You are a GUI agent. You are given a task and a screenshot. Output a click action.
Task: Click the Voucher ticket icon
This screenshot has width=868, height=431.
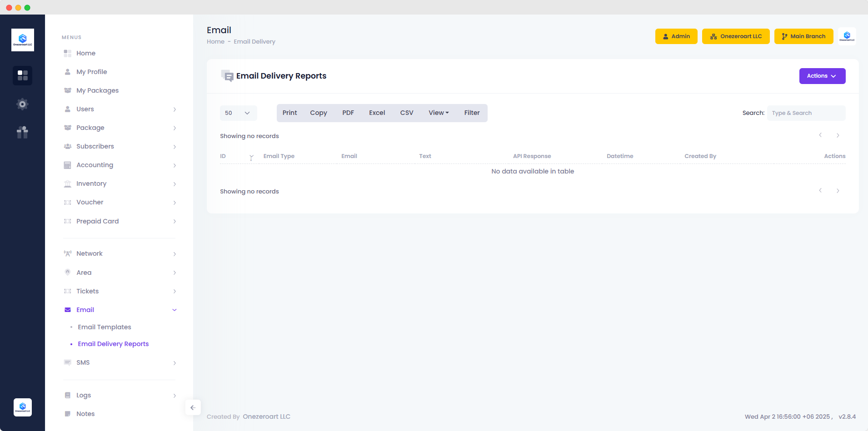[68, 202]
